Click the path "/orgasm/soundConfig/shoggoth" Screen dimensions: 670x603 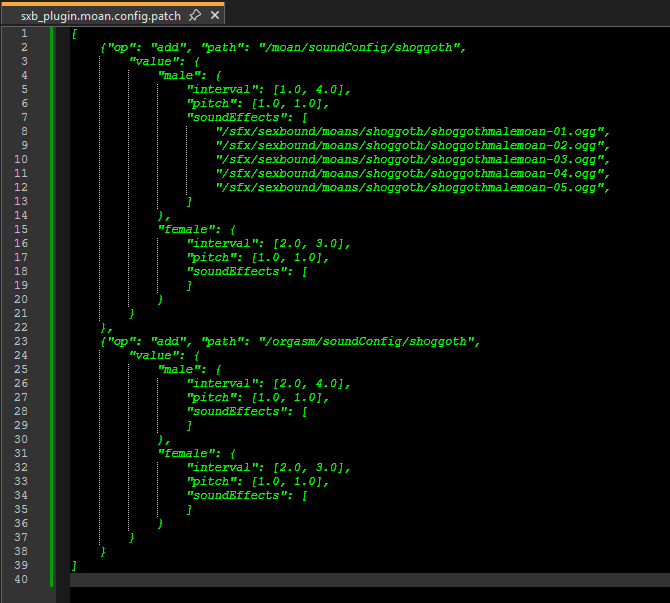(x=366, y=341)
